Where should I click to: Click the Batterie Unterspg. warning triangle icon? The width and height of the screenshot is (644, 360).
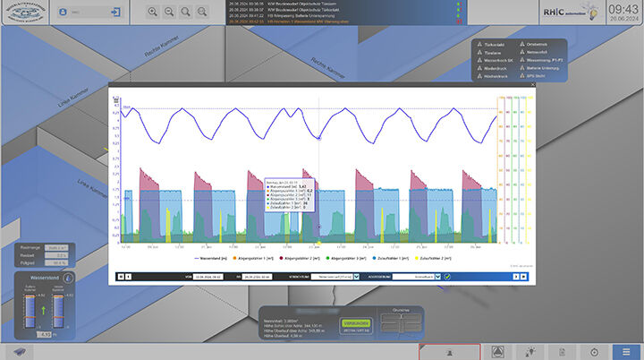point(522,68)
